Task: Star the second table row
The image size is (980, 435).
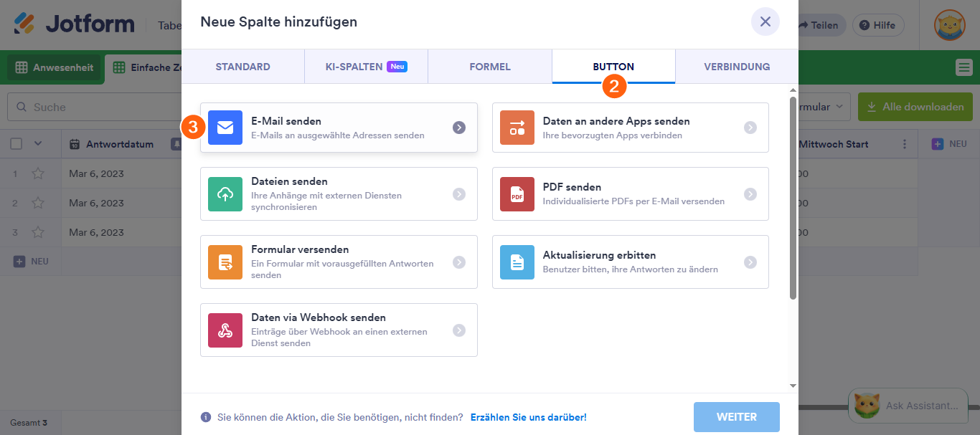Action: pos(38,203)
